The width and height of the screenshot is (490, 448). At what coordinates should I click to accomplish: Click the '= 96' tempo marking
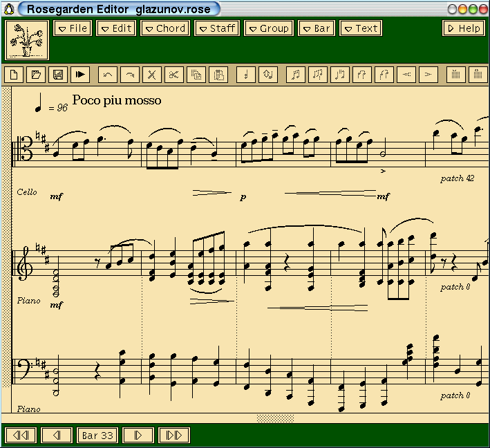[x=58, y=108]
